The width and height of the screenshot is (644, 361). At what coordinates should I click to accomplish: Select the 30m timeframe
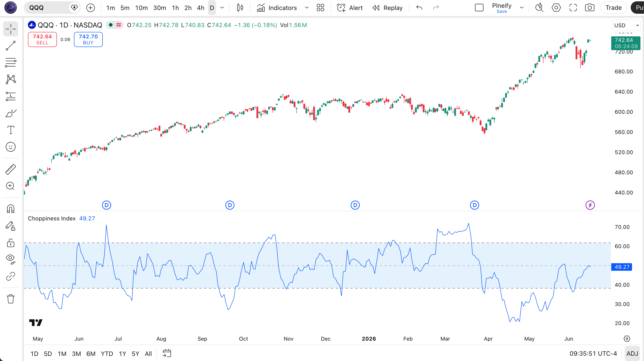tap(160, 8)
